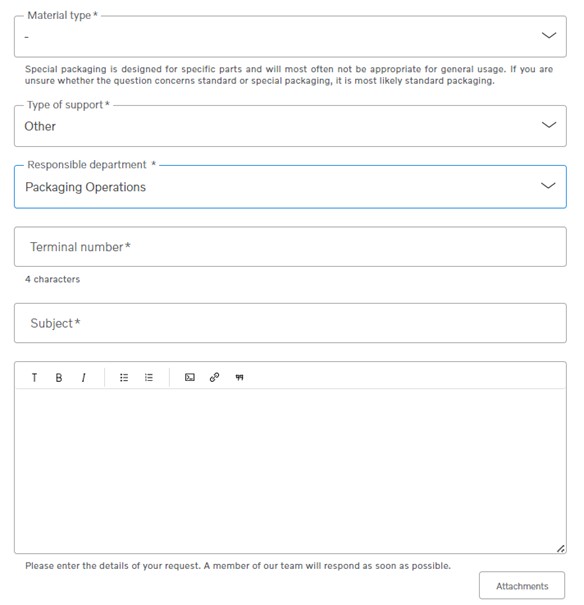Focus the Subject text field
The height and width of the screenshot is (605, 584).
pyautogui.click(x=290, y=323)
